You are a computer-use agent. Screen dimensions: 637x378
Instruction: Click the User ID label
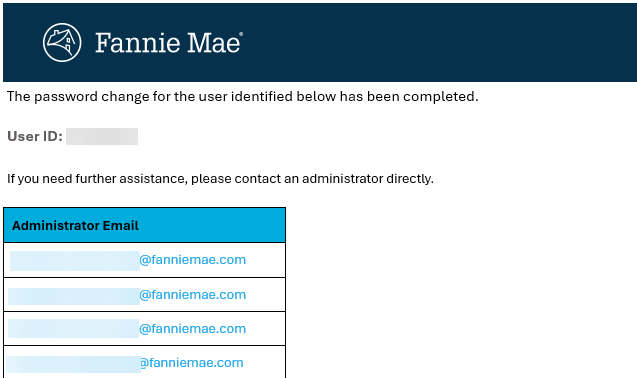pyautogui.click(x=35, y=136)
